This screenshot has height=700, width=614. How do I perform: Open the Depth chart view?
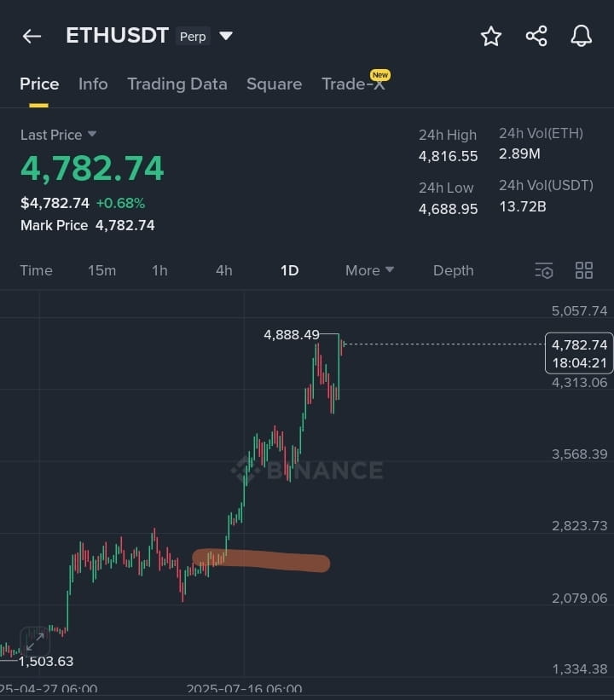(453, 270)
